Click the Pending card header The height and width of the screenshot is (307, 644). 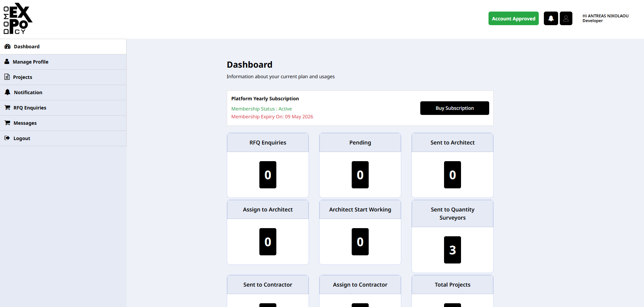click(360, 142)
